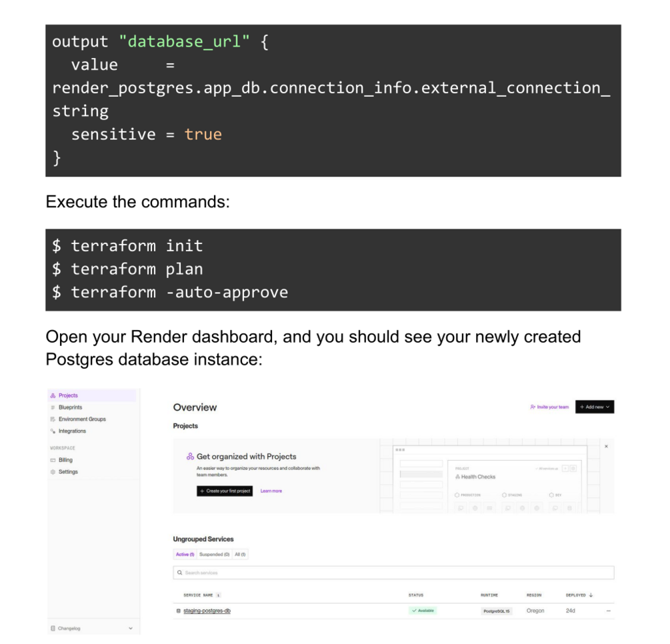Open the Learn more link
Image resolution: width=670 pixels, height=644 pixels.
point(271,491)
